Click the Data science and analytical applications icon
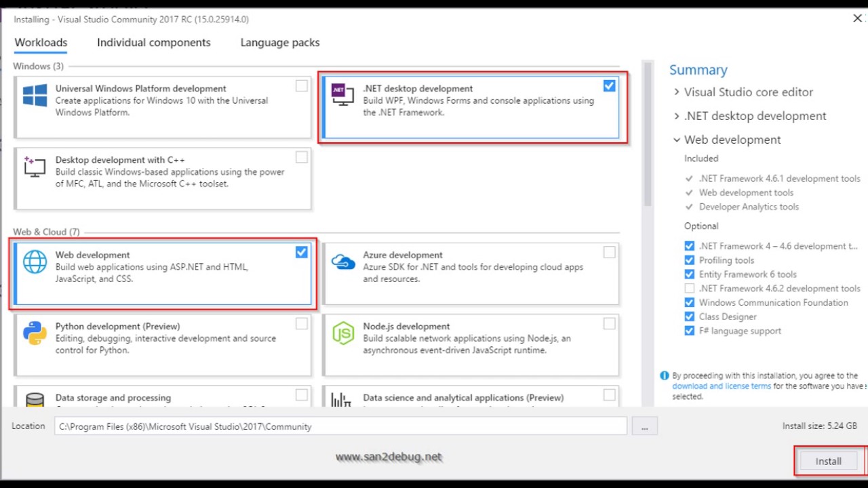 pos(341,400)
